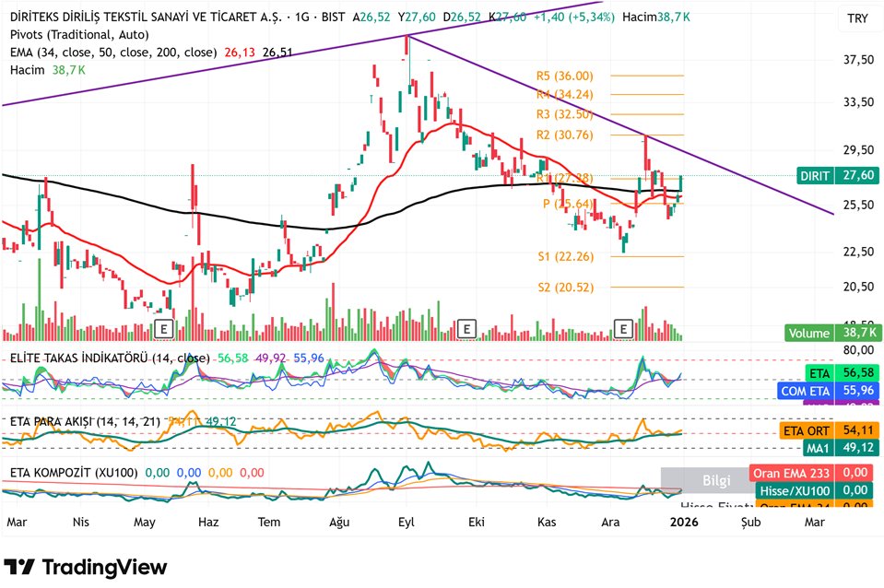The height and width of the screenshot is (588, 884).
Task: Open earnings marker E above the Ara label
Action: point(623,329)
